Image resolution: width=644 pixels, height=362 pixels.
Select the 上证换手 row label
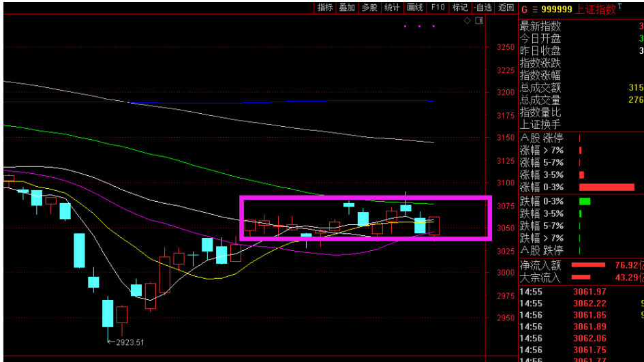tap(540, 124)
